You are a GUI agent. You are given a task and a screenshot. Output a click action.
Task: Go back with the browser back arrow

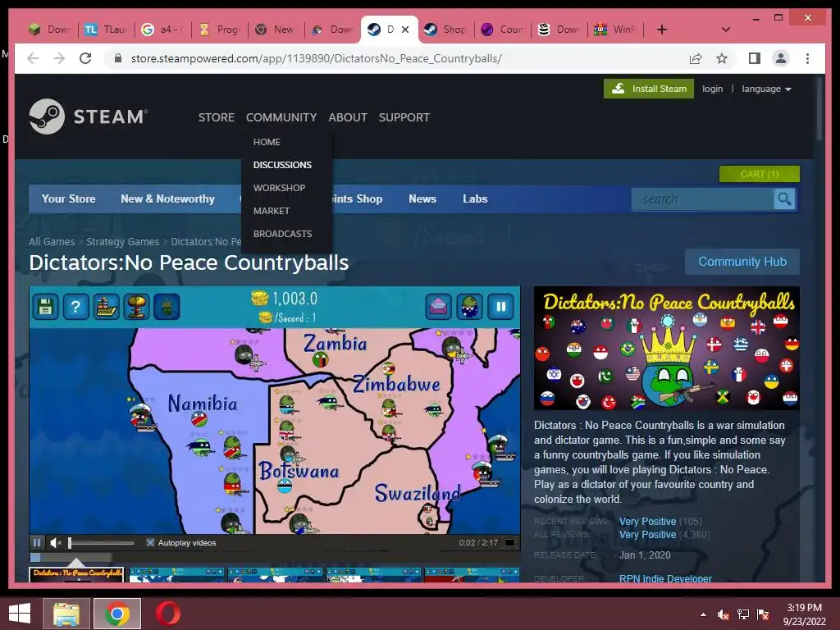(x=33, y=58)
